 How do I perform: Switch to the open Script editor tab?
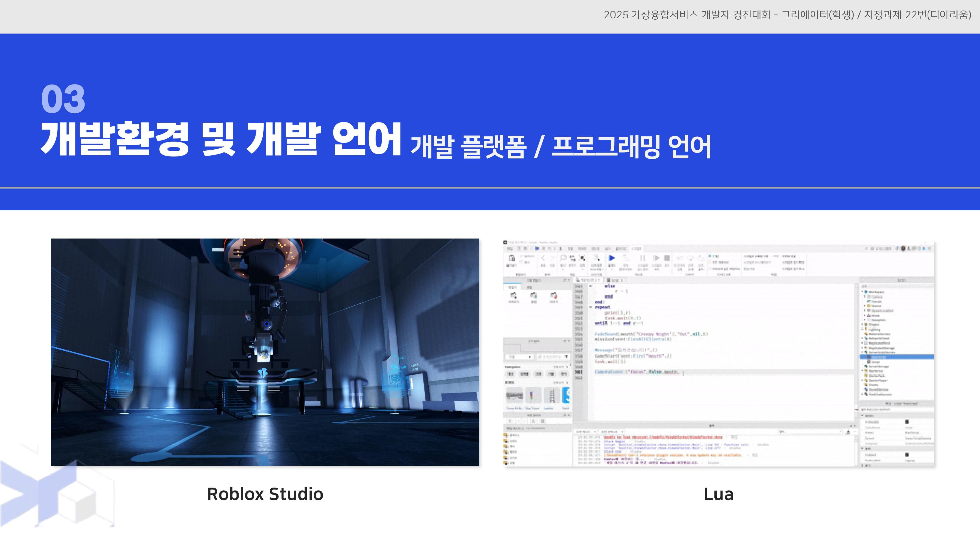pyautogui.click(x=615, y=281)
